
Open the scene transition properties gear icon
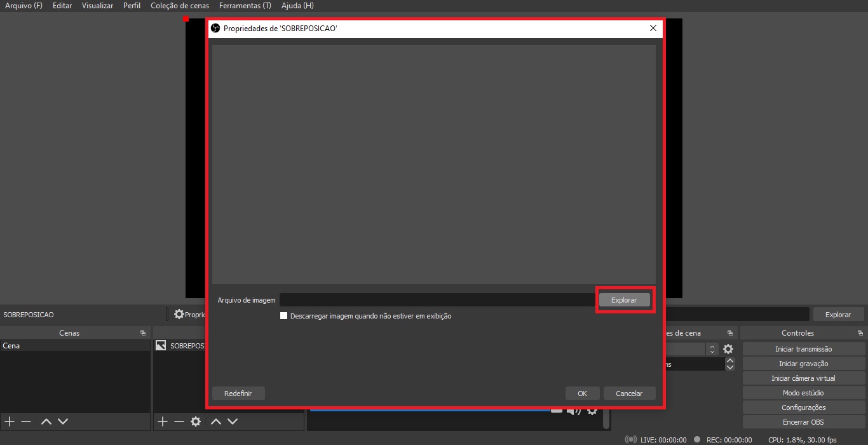click(x=728, y=349)
